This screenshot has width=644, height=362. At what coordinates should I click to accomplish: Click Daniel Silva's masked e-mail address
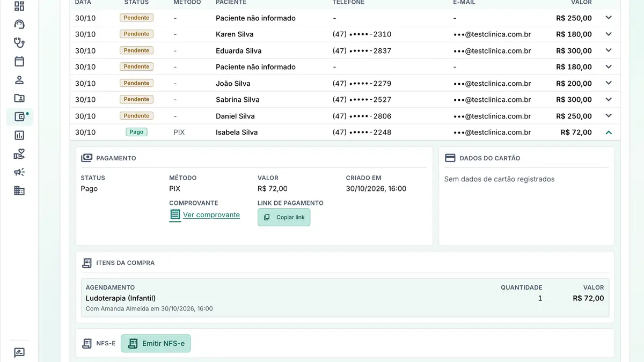tap(492, 116)
